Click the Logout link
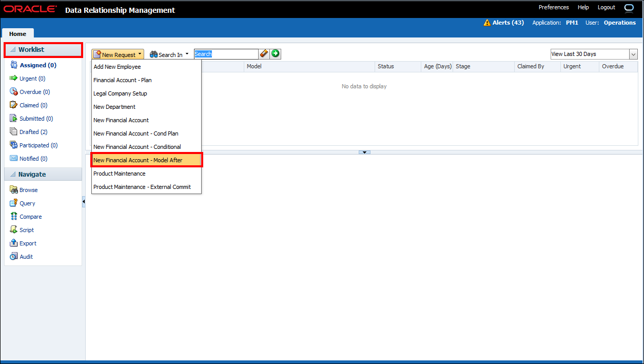The width and height of the screenshot is (644, 364). pos(606,7)
